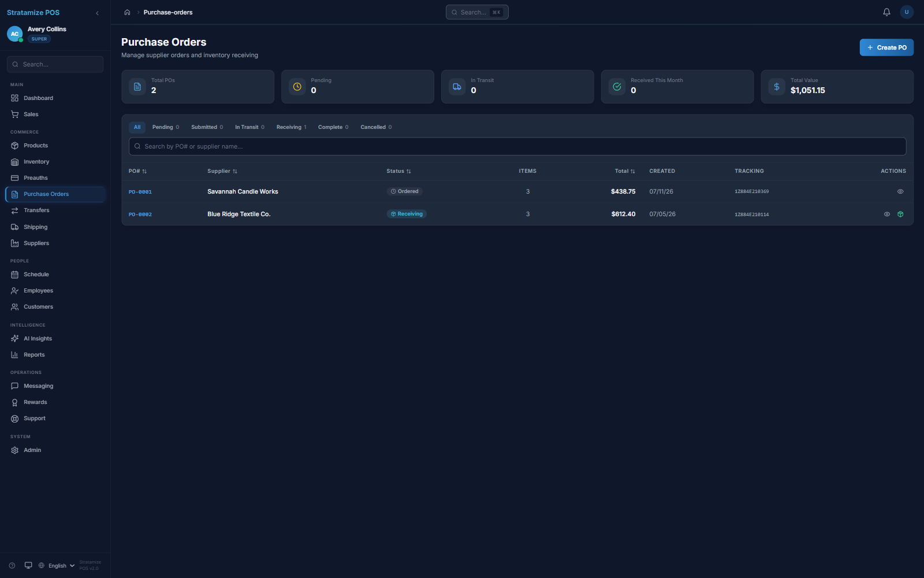Image resolution: width=924 pixels, height=578 pixels.
Task: Open Employees page
Action: point(55,291)
